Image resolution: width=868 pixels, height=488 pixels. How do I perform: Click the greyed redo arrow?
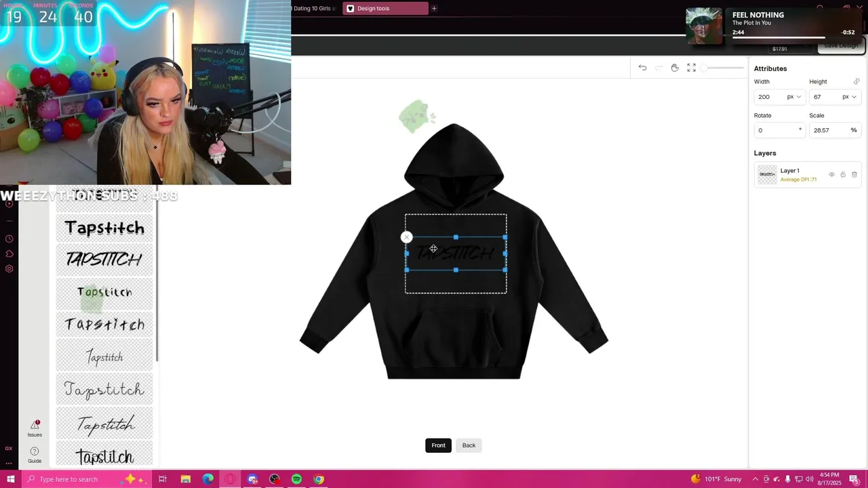658,68
